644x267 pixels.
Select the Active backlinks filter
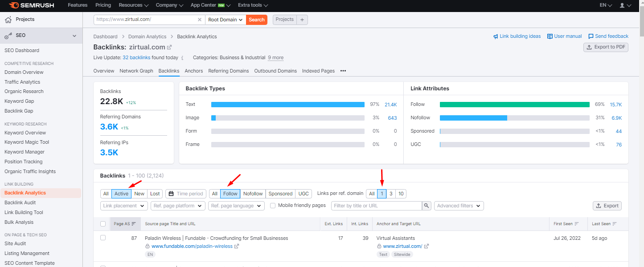tap(121, 194)
